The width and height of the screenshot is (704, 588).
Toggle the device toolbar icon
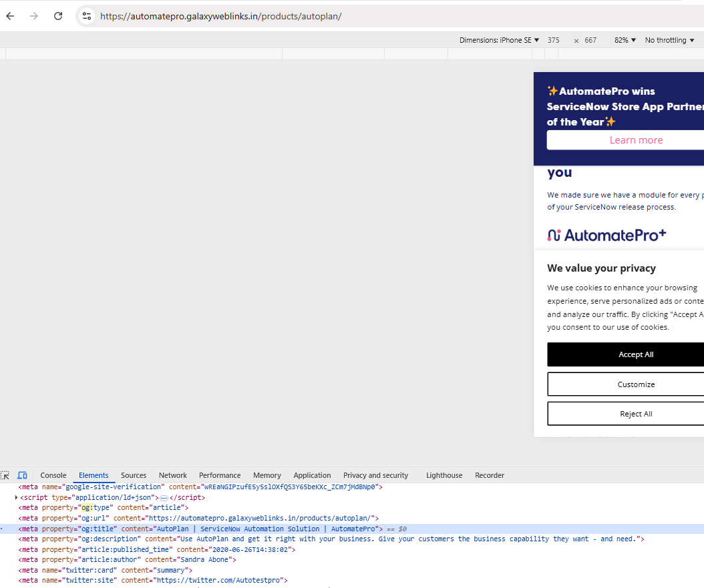[22, 475]
